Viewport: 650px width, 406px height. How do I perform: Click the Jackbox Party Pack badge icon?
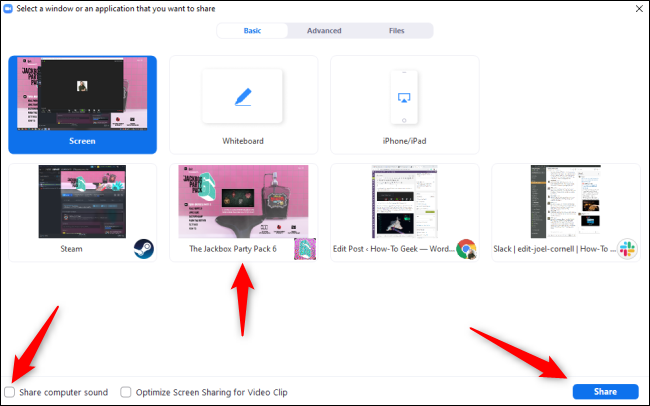304,249
